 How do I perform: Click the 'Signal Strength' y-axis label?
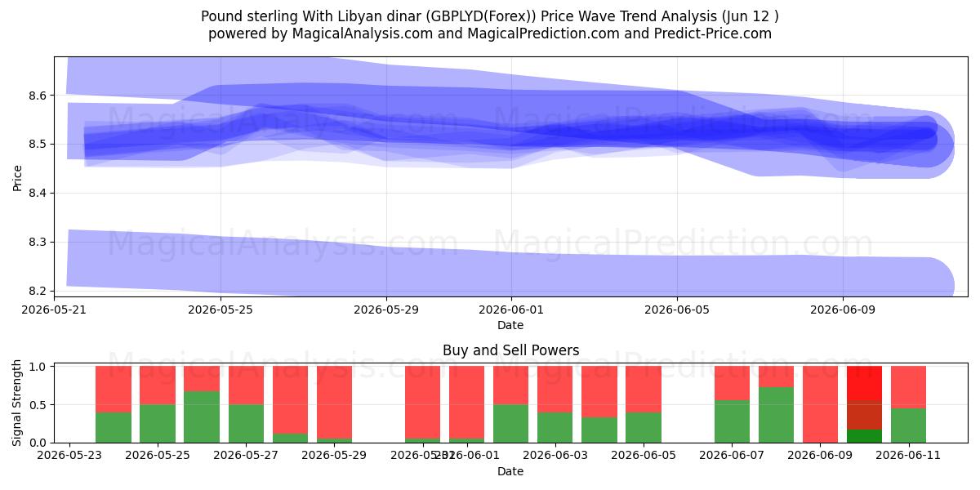click(18, 403)
